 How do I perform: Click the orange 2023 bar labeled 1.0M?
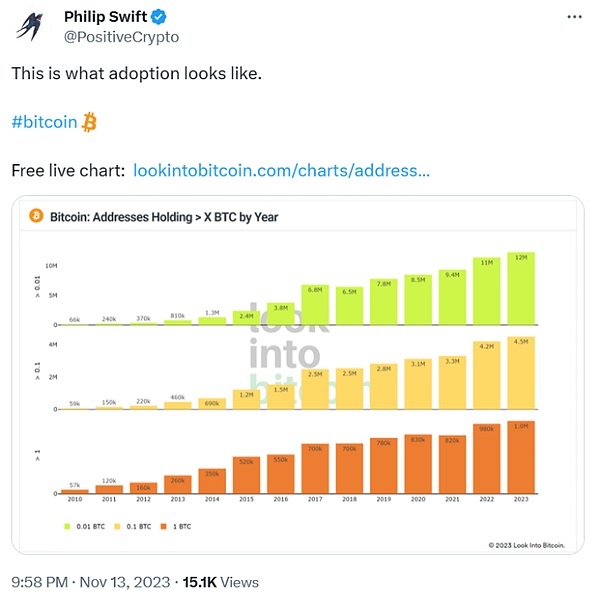520,460
